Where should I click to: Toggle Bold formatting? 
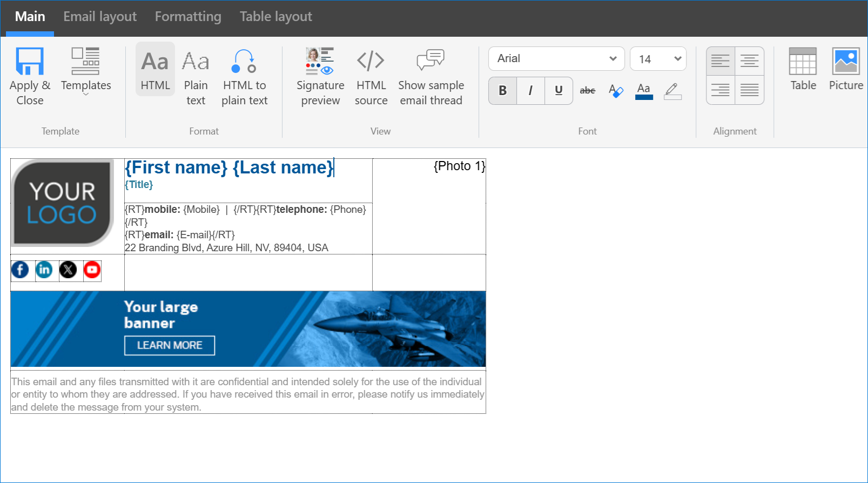[502, 90]
